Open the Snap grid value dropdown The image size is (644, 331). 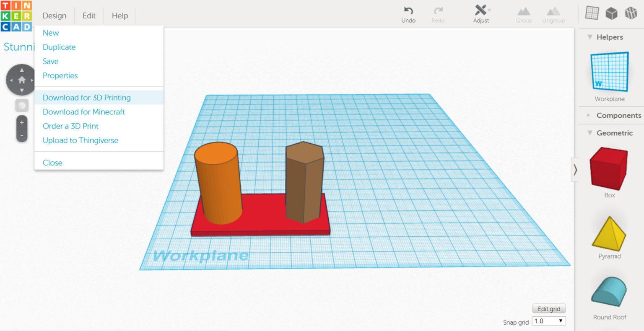(561, 321)
